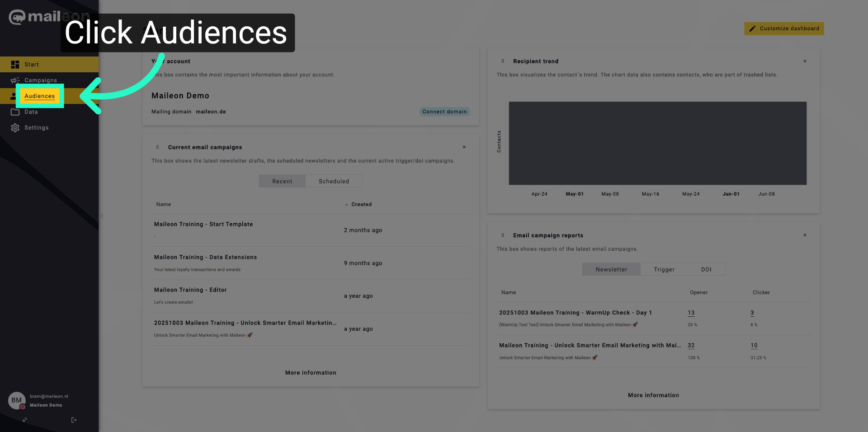The height and width of the screenshot is (432, 868).
Task: Click the logout icon in the sidebar footer
Action: [74, 420]
